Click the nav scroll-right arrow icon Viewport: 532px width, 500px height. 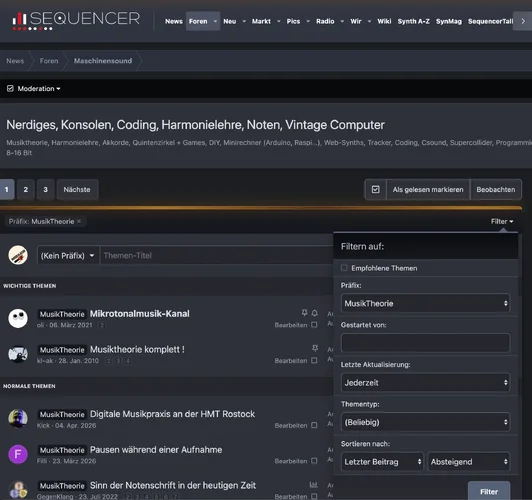pos(523,21)
